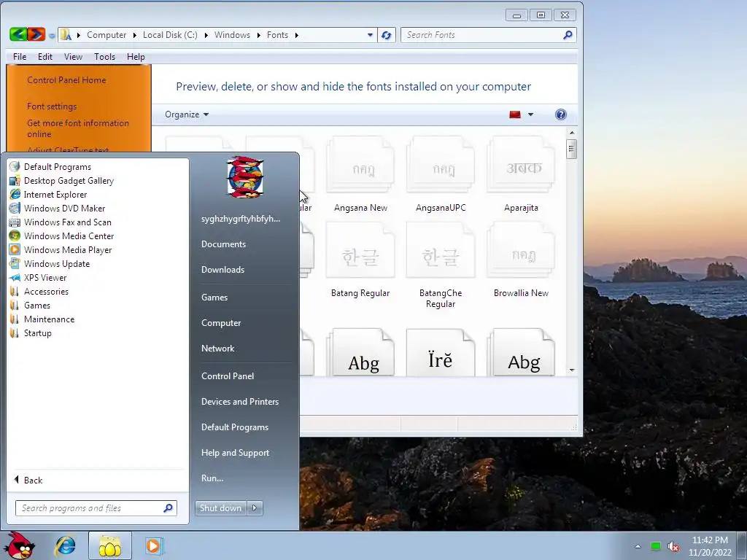Viewport: 747px width, 560px height.
Task: Click the Shut down button
Action: point(220,508)
